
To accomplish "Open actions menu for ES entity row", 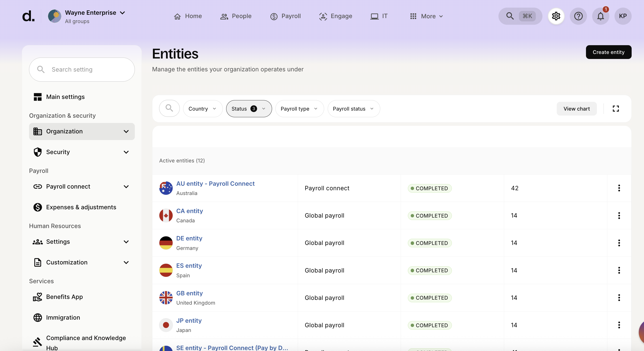I will [619, 270].
